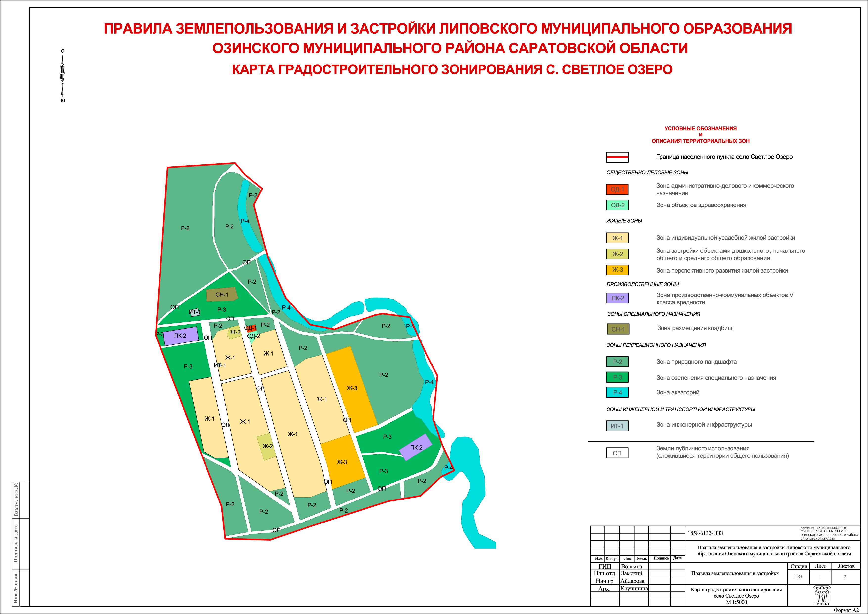This screenshot has height=614, width=868.
Task: Click the ПК-2 zone at western edge
Action: coord(180,336)
